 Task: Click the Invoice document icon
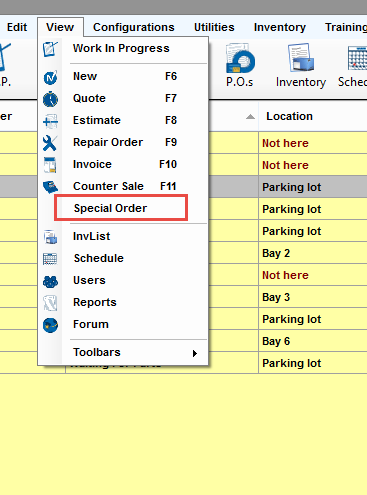[50, 165]
